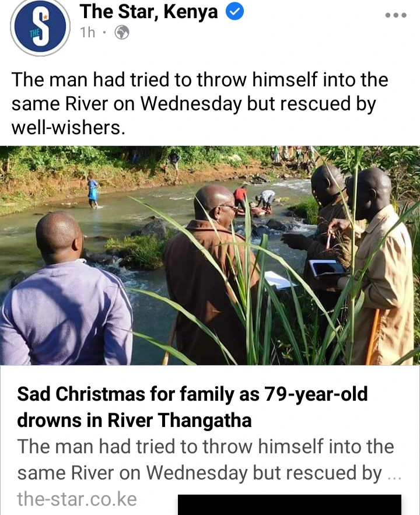
Task: Open the 'Sad Christmas for family' headline
Action: pyautogui.click(x=192, y=407)
